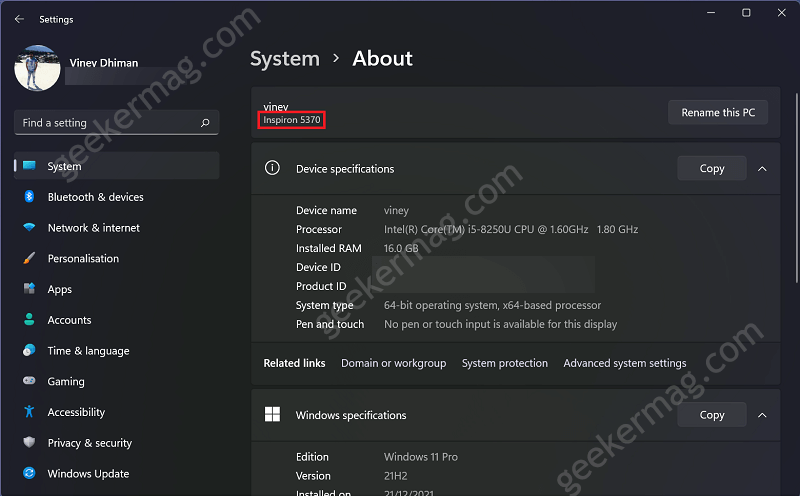
Task: Click the search magnifier icon
Action: [205, 122]
